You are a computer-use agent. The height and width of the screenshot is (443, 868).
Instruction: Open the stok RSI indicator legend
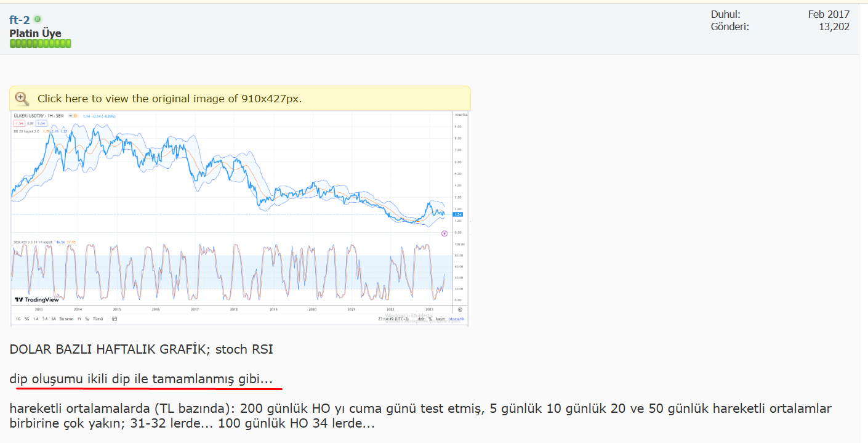[31, 242]
